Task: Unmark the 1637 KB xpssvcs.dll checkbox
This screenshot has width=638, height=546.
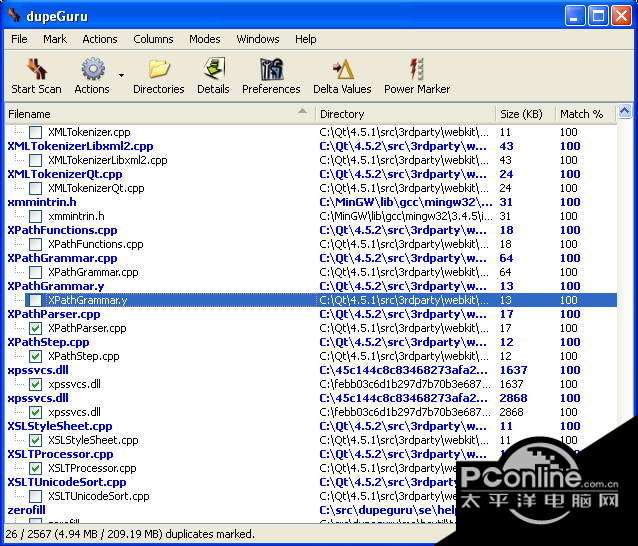Action: tap(36, 384)
